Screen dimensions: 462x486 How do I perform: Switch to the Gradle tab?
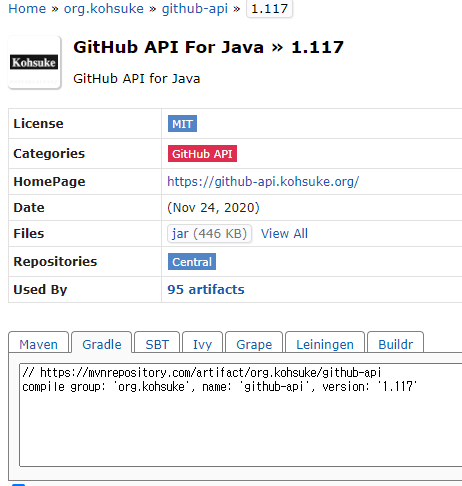(x=102, y=343)
